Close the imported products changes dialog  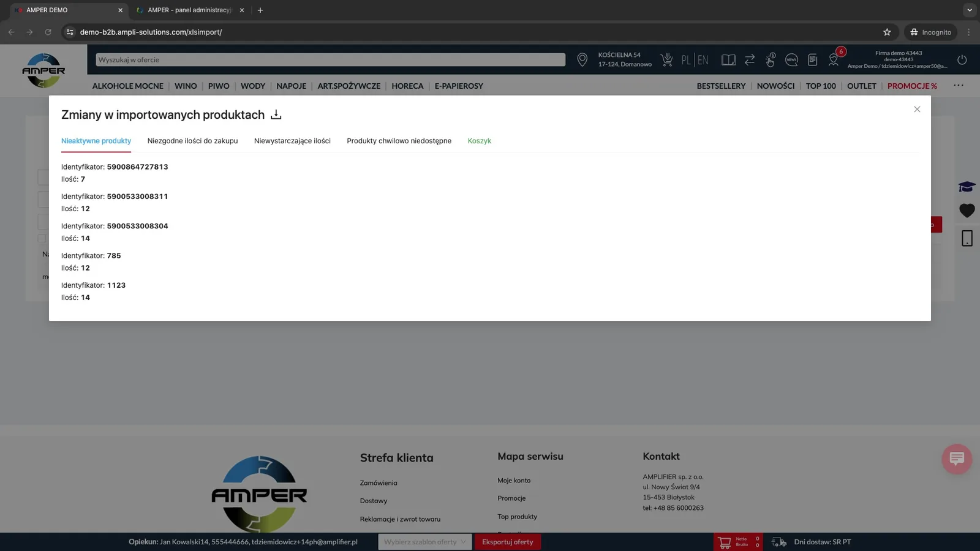coord(917,109)
